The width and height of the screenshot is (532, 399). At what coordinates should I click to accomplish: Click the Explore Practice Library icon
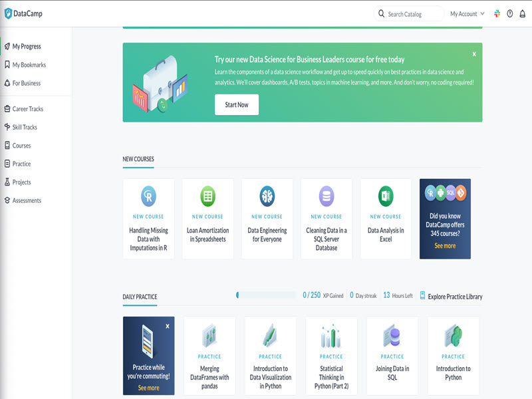pos(422,295)
